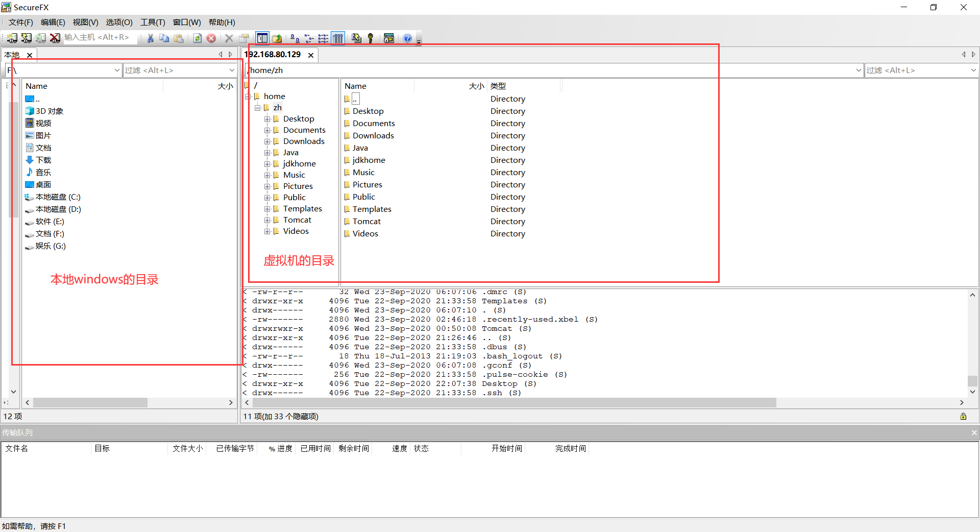The width and height of the screenshot is (980, 532).
Task: Open the remote filter dropdown arrow
Action: click(x=973, y=70)
